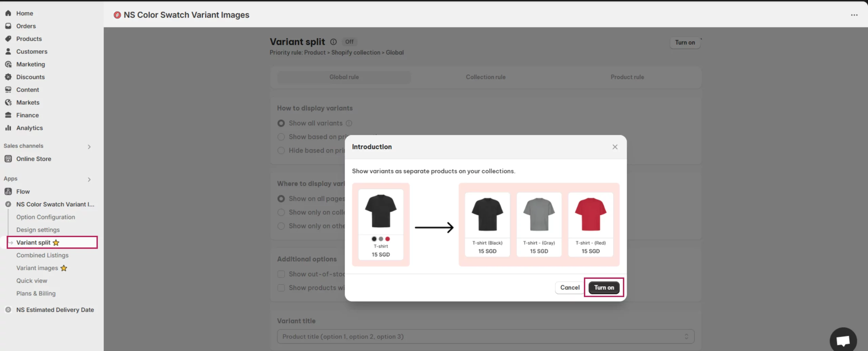The image size is (868, 351).
Task: Click the star icon next to Variant split
Action: pos(56,243)
